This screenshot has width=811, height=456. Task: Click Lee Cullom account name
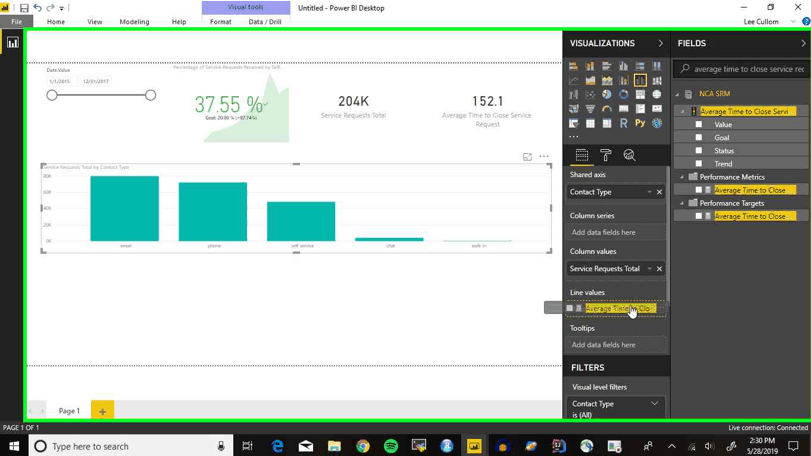click(761, 22)
